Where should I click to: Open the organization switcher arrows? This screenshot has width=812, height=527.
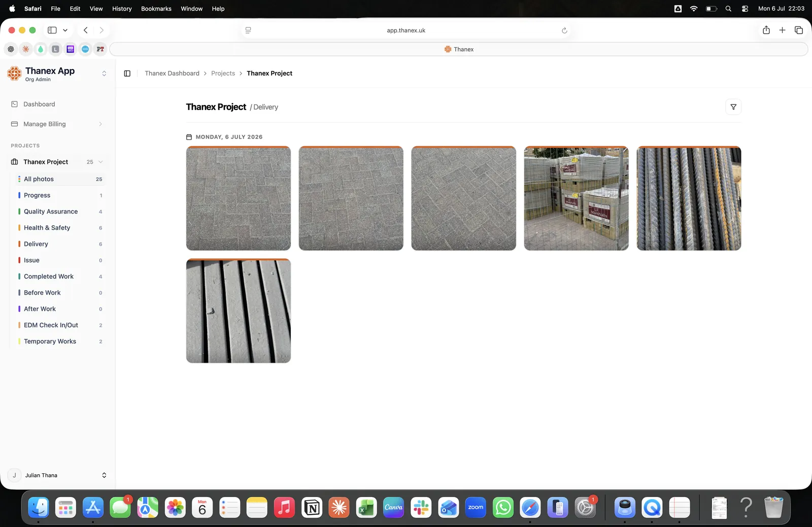tap(104, 74)
